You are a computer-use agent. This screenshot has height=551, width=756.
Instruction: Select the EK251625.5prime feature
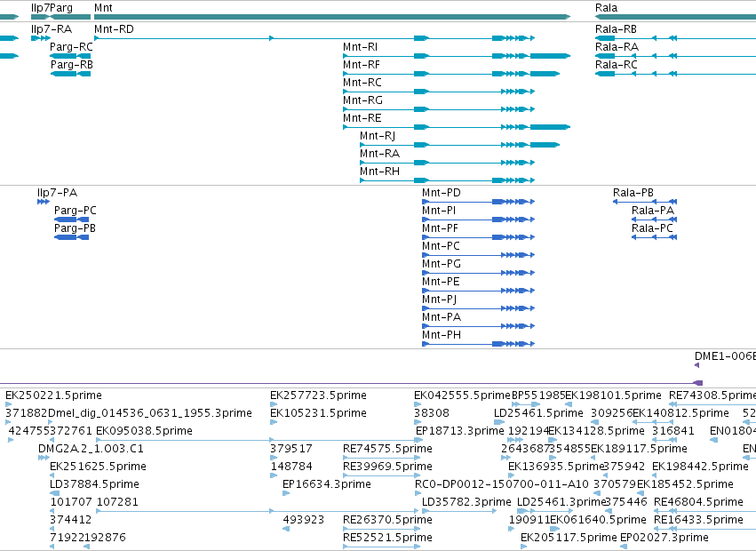98,467
